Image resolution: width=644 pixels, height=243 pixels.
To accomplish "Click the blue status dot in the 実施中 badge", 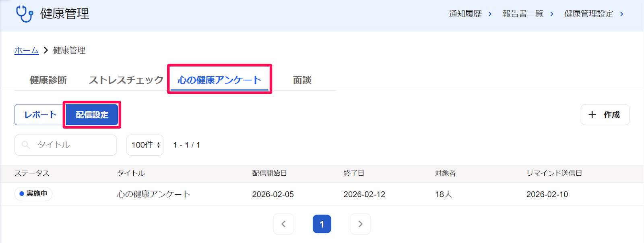I will (x=22, y=194).
